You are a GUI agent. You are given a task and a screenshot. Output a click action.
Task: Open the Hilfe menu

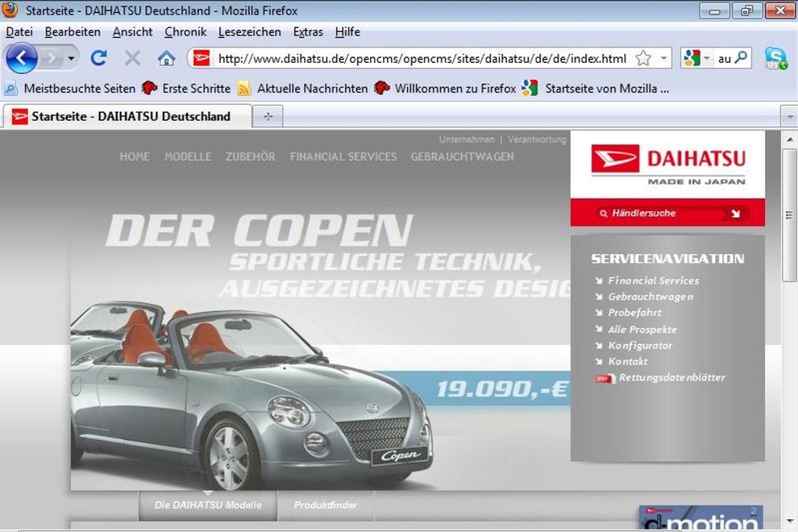pos(347,31)
